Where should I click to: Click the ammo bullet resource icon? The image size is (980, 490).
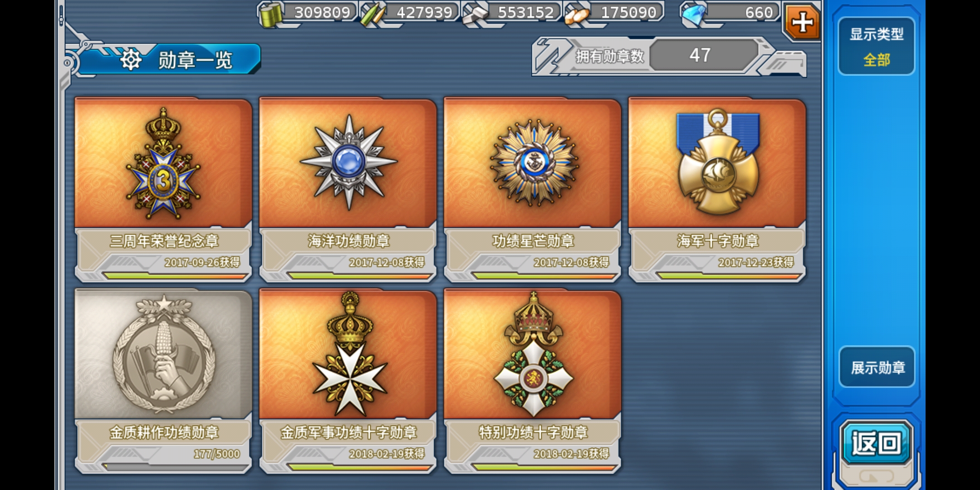tap(373, 14)
